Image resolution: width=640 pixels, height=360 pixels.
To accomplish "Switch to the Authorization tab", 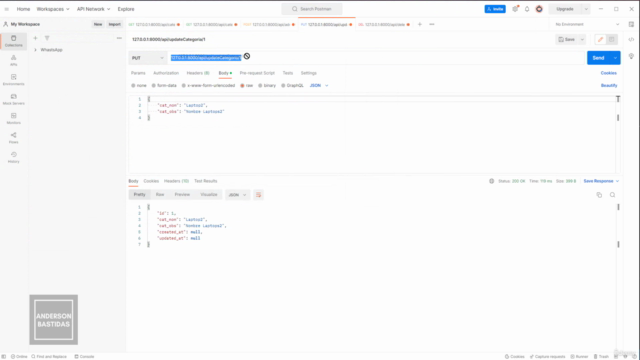I will coord(166,73).
